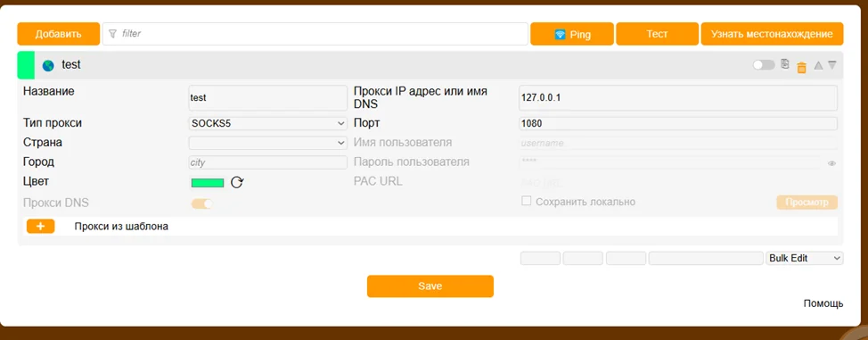Open the Страна country dropdown
The width and height of the screenshot is (868, 340).
click(x=268, y=143)
